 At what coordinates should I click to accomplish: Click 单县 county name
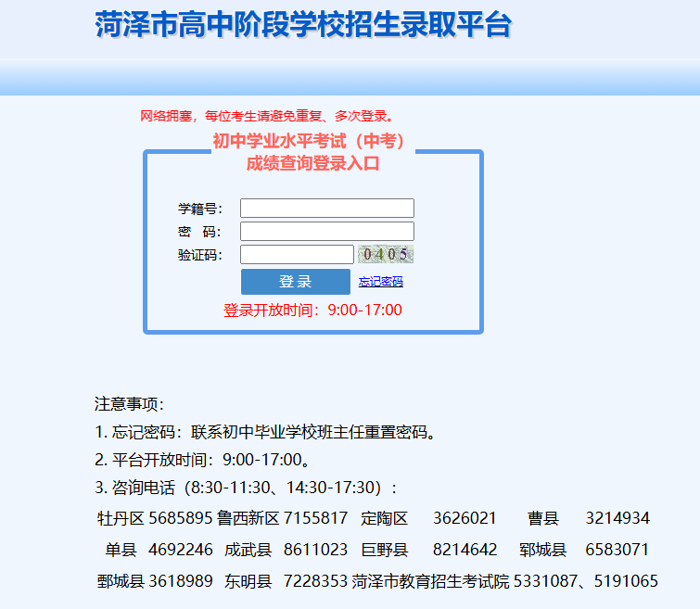[x=121, y=550]
